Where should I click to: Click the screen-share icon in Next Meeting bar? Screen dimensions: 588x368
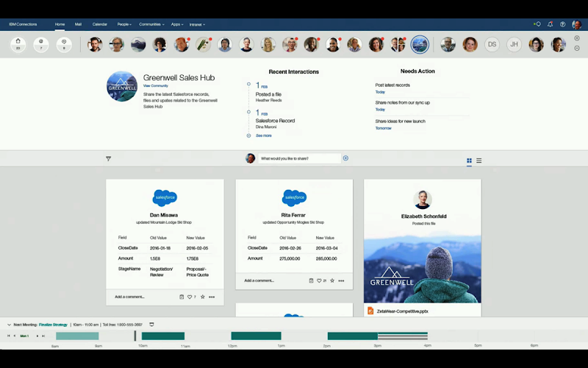point(151,325)
